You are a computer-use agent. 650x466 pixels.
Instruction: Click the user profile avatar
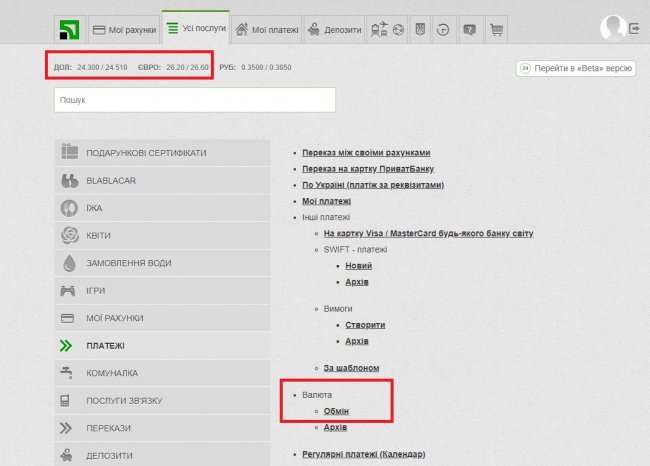[x=611, y=29]
